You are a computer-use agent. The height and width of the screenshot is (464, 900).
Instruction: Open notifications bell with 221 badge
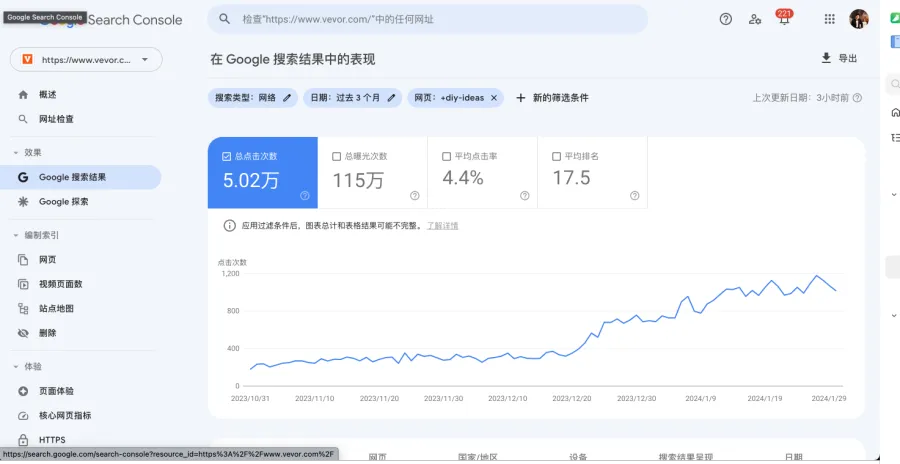point(784,18)
